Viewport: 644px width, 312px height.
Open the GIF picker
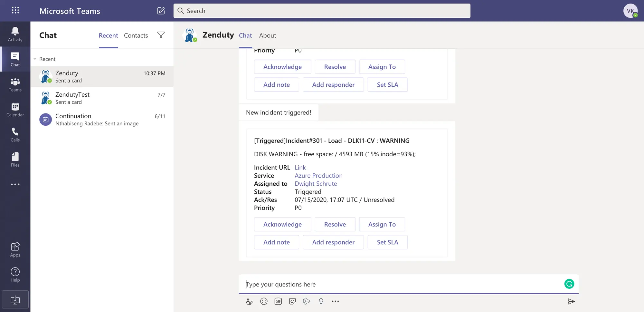tap(278, 301)
